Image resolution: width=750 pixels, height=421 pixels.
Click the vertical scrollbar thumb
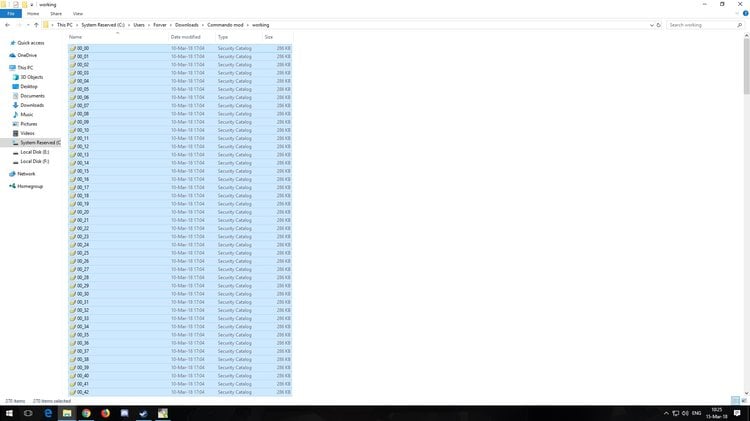pos(746,66)
